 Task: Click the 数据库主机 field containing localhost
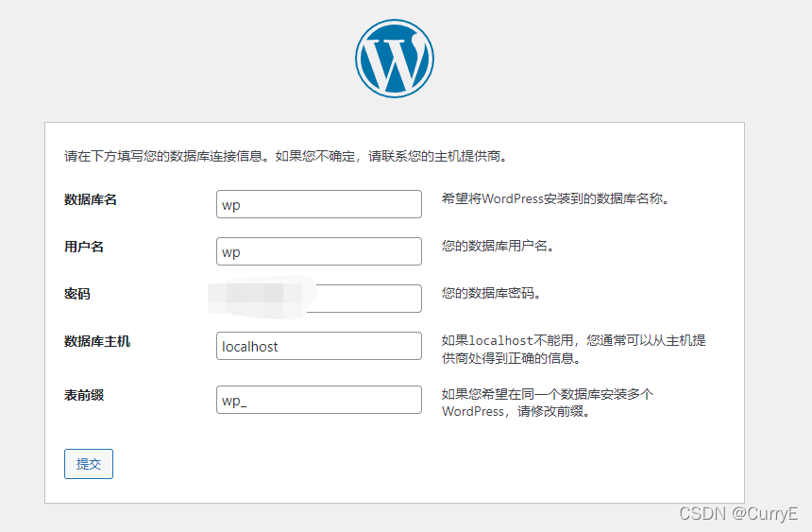click(x=319, y=346)
